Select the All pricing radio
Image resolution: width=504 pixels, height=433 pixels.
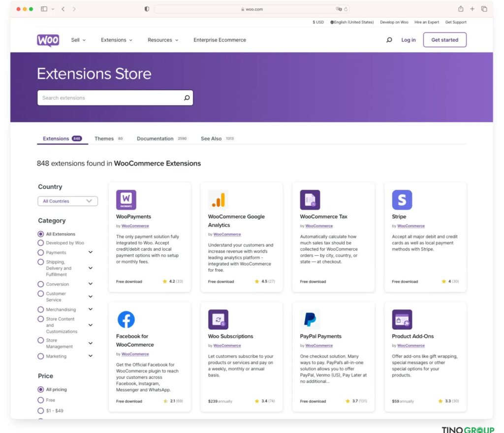point(40,389)
